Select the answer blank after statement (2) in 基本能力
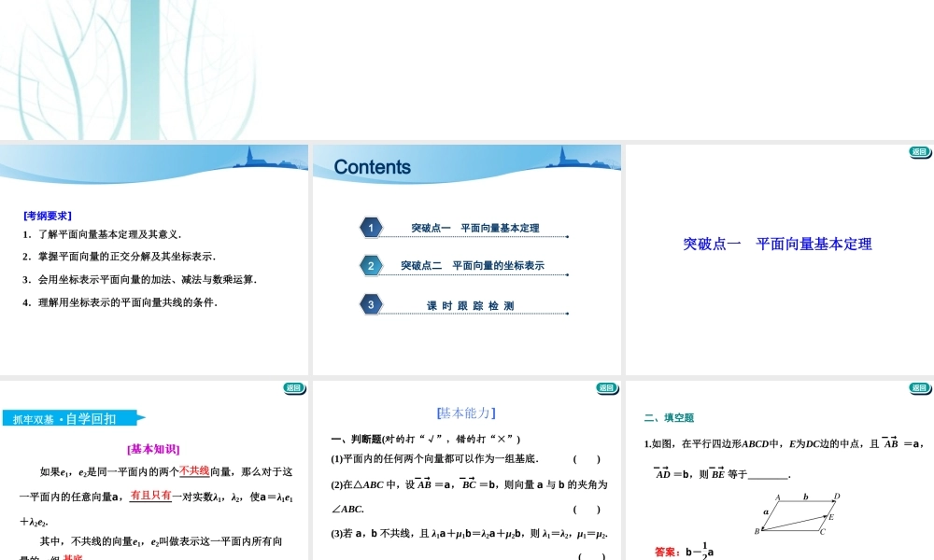 [x=588, y=510]
